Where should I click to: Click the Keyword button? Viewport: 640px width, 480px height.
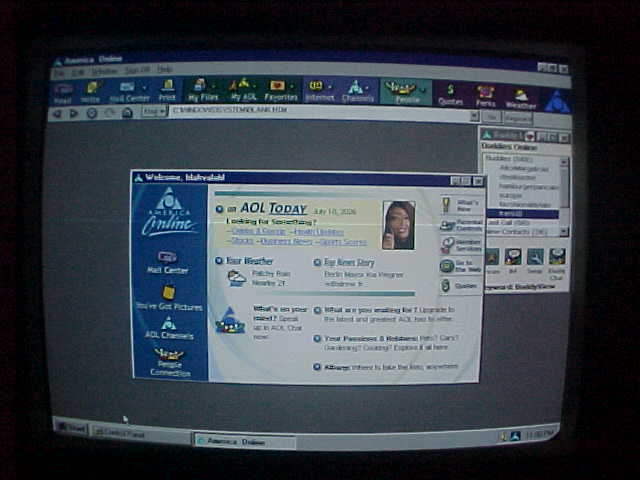click(518, 118)
